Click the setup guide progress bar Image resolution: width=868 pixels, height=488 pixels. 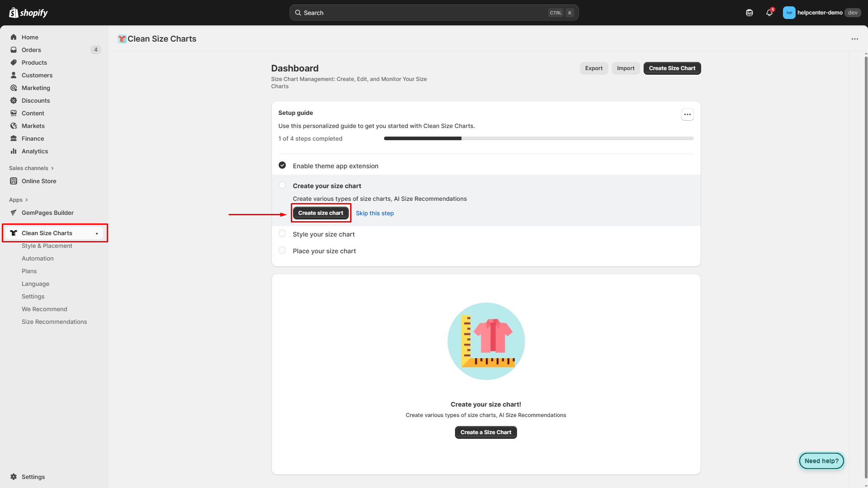point(539,138)
